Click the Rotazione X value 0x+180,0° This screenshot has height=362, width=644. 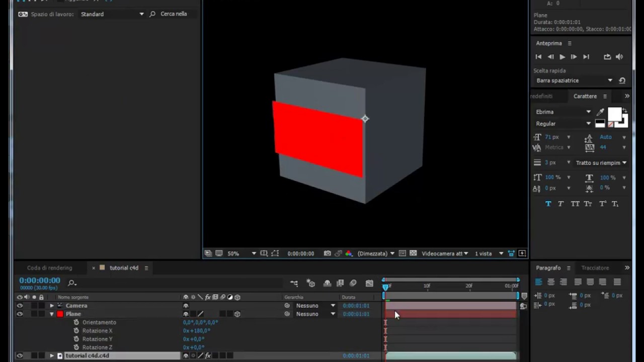pos(196,331)
